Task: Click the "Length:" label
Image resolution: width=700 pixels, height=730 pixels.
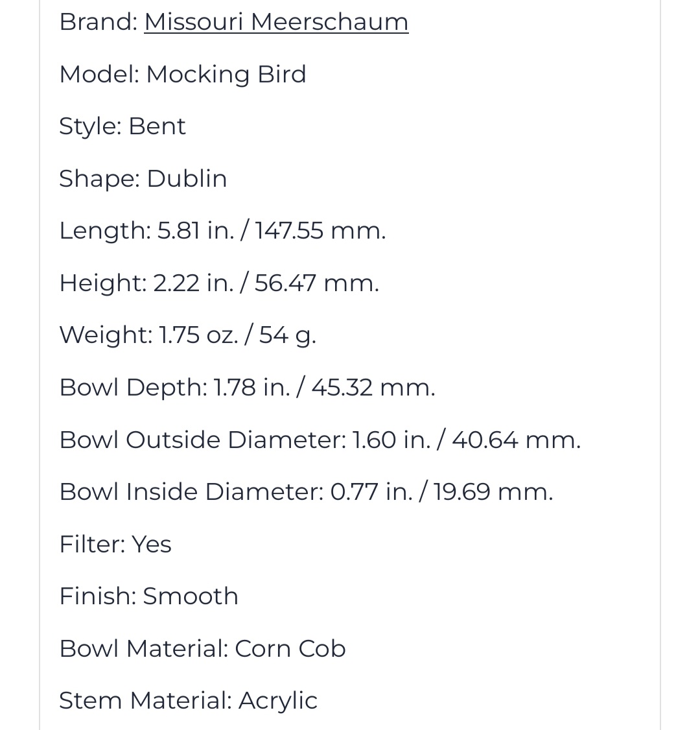Action: pyautogui.click(x=105, y=231)
